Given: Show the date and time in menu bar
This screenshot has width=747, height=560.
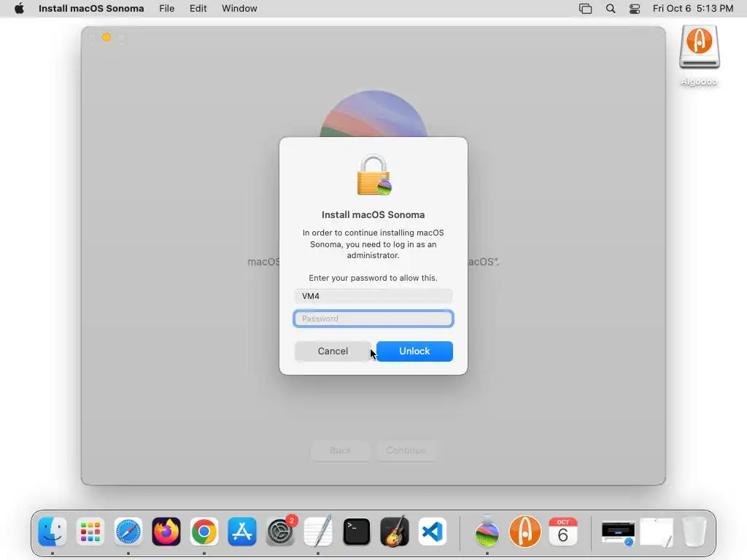Looking at the screenshot, I should click(x=693, y=8).
